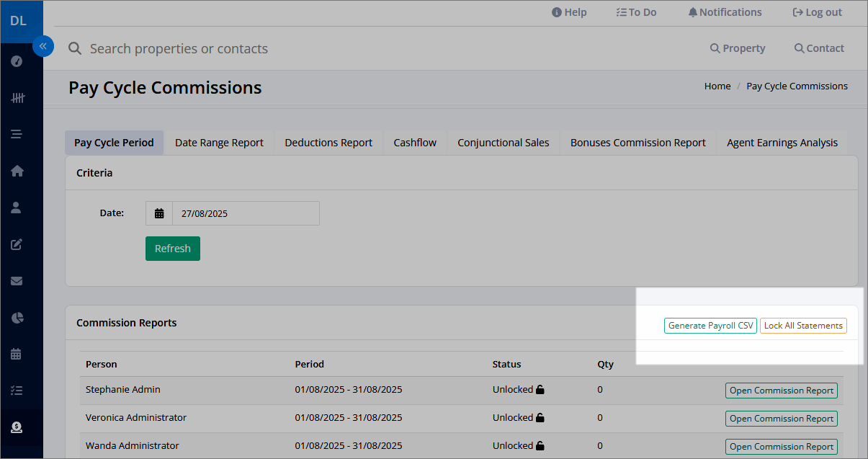The width and height of the screenshot is (868, 459).
Task: Open the house properties icon in the sidebar
Action: [x=17, y=171]
